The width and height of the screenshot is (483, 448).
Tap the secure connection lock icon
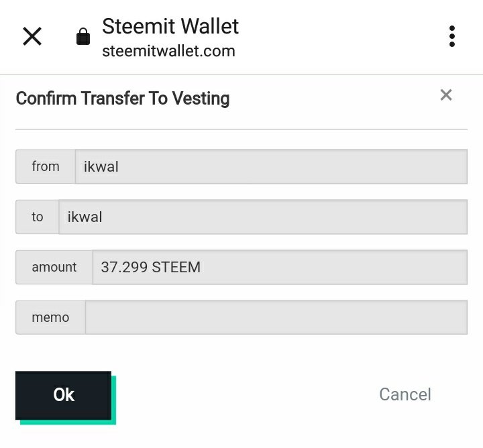(x=83, y=36)
